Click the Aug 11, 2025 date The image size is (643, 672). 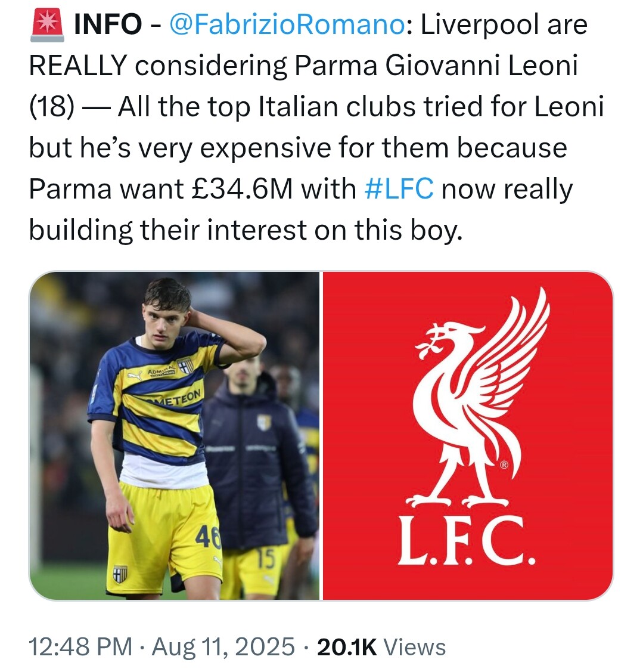223,647
